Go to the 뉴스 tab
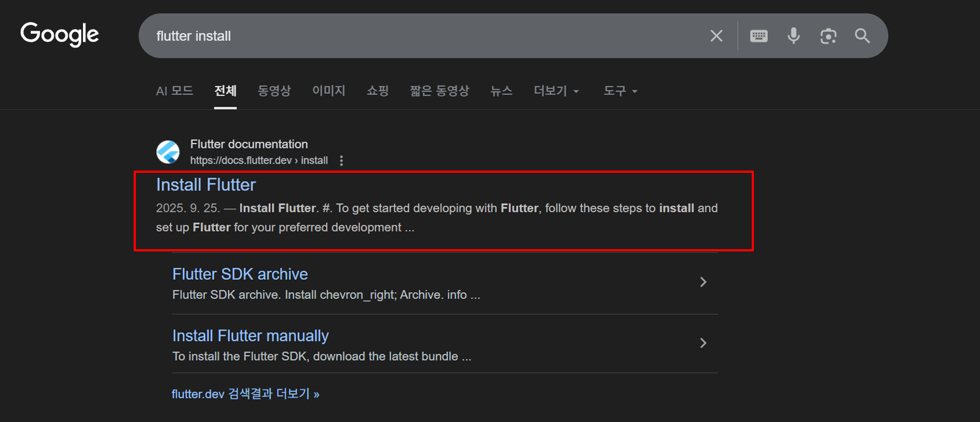Viewport: 980px width, 422px height. (x=501, y=91)
